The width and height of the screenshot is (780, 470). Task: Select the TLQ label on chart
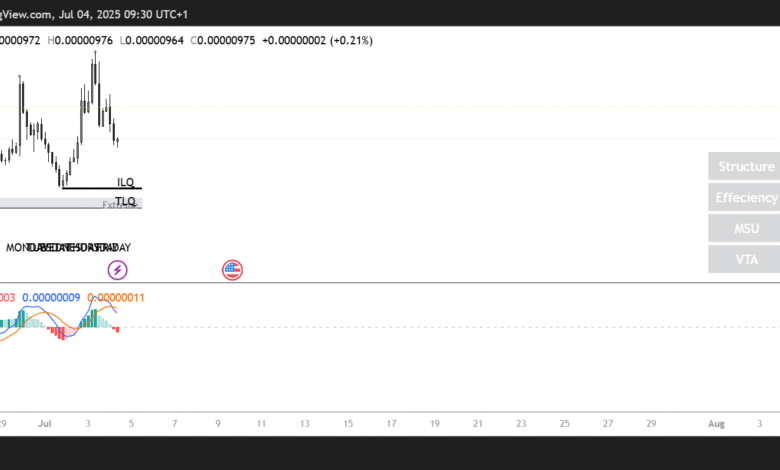(125, 201)
